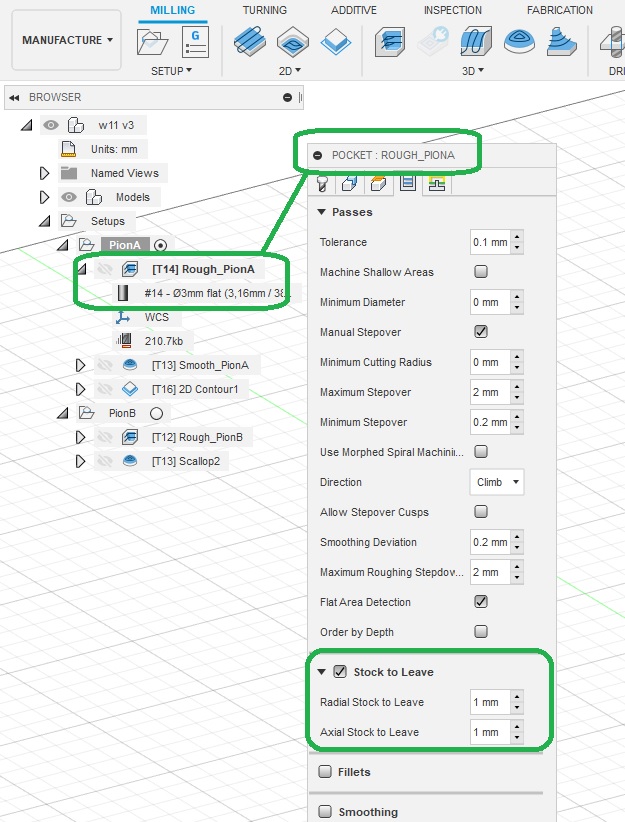Collapse the Setups tree node
625x822 pixels.
(x=45, y=222)
